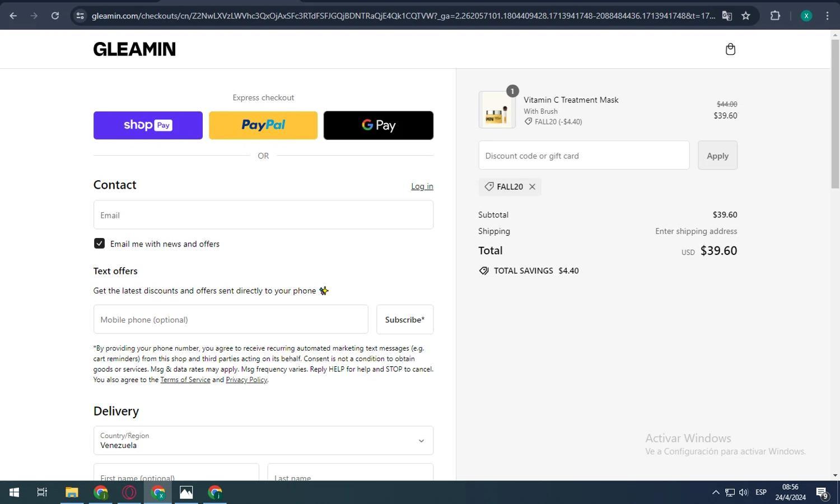Open the volume control tray icon
Image resolution: width=840 pixels, height=504 pixels.
point(744,492)
